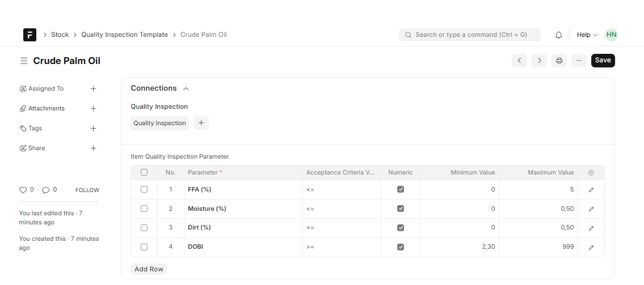
Task: Click Add Row below the table
Action: point(149,269)
